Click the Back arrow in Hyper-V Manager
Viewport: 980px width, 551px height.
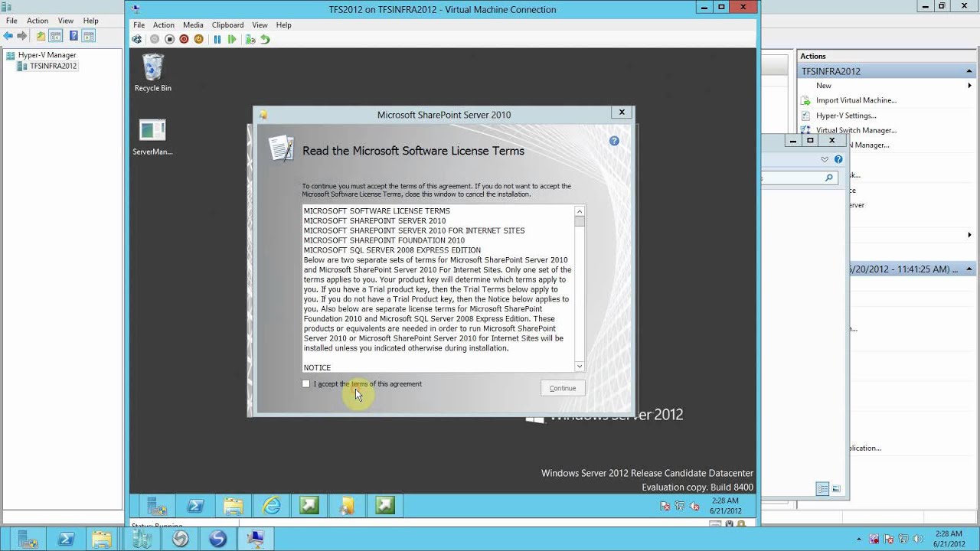pyautogui.click(x=8, y=36)
